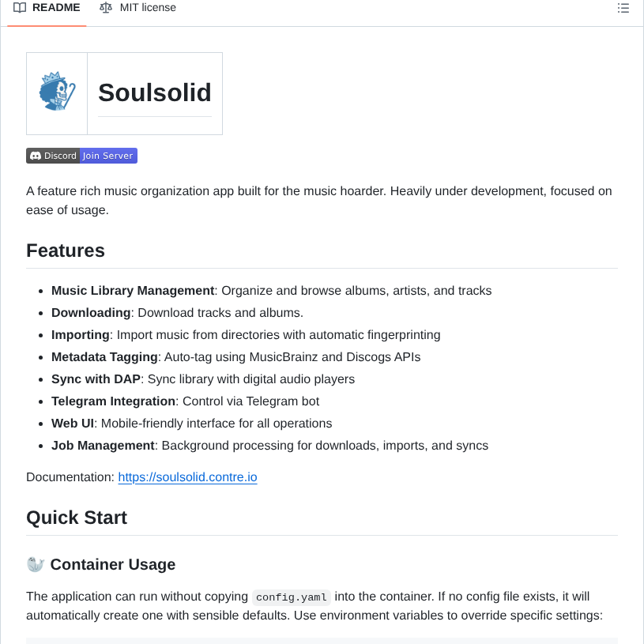Click the Soulsolid title heading
Screen dimensions: 644x644
coord(155,93)
